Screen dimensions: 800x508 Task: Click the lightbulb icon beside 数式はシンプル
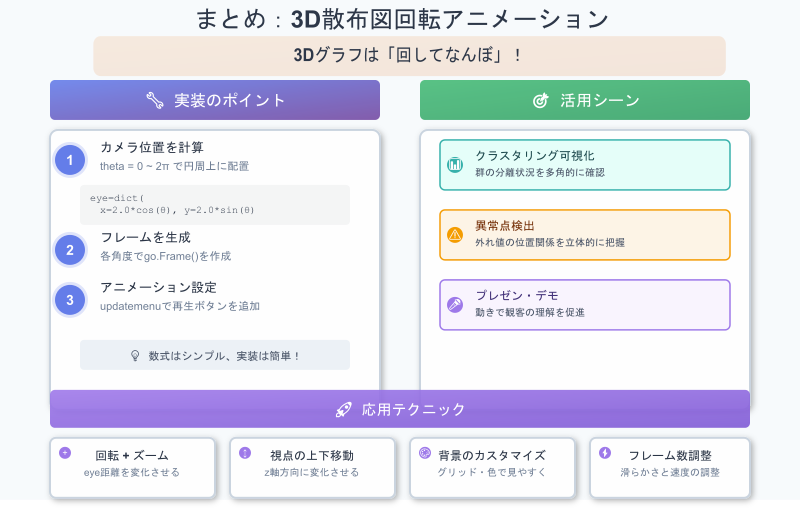point(135,355)
